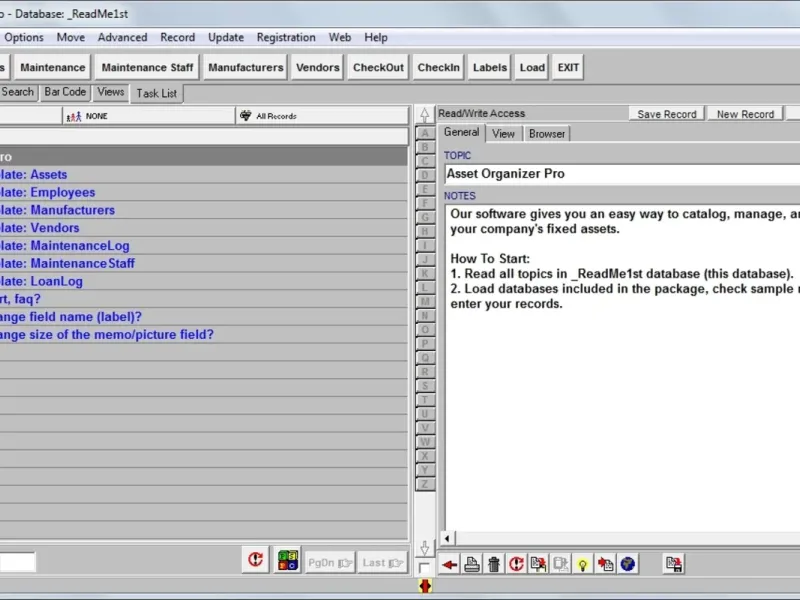Jump to letter S in the alphabet index
The height and width of the screenshot is (600, 800).
pos(425,386)
